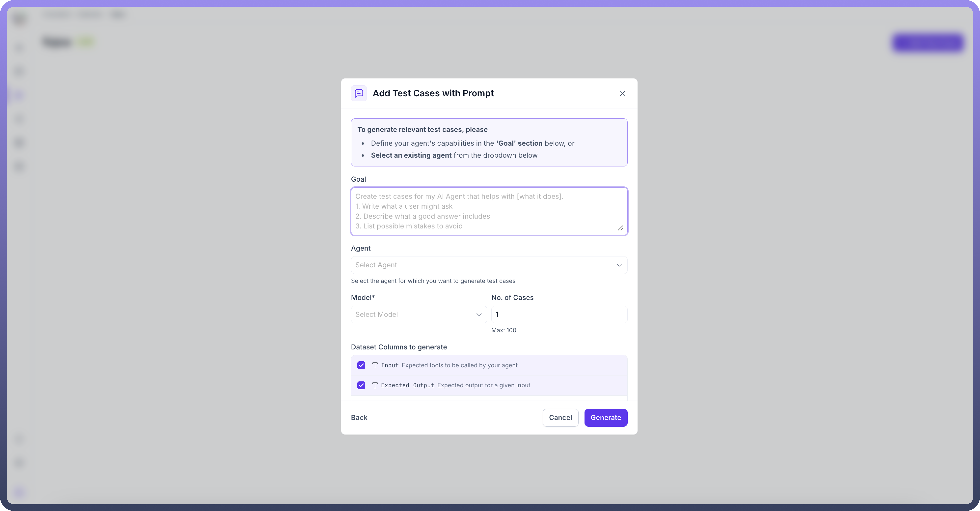Click the text-type icon beside Input column

click(375, 365)
